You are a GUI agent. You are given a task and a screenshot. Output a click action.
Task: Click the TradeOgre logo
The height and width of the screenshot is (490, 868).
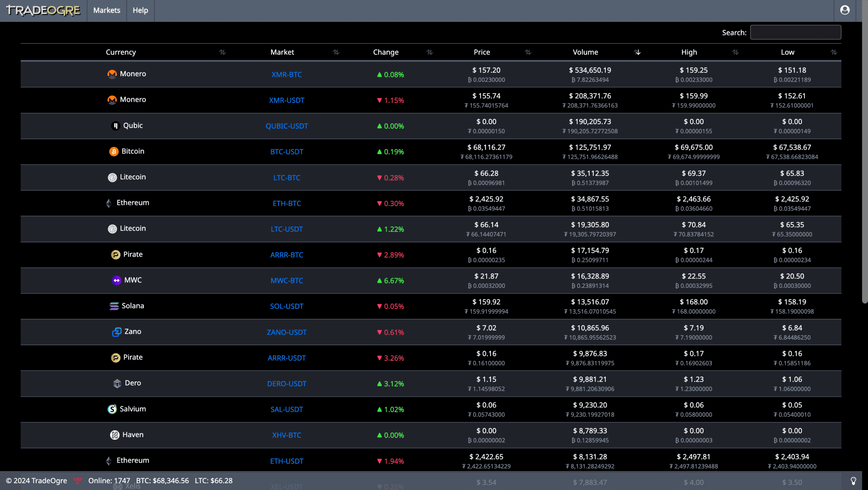[43, 10]
